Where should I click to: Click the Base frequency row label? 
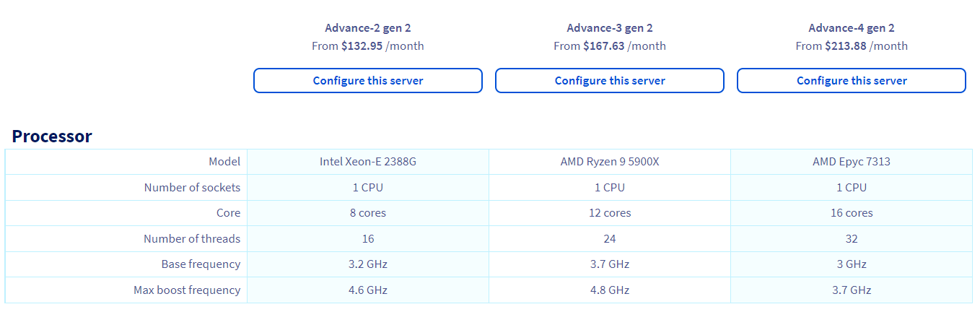(201, 264)
